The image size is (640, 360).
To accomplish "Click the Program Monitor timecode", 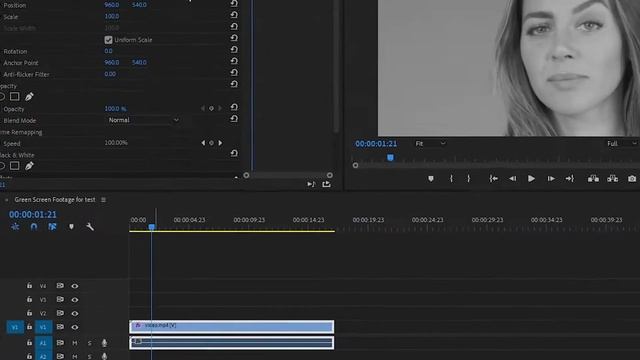I will (x=376, y=144).
